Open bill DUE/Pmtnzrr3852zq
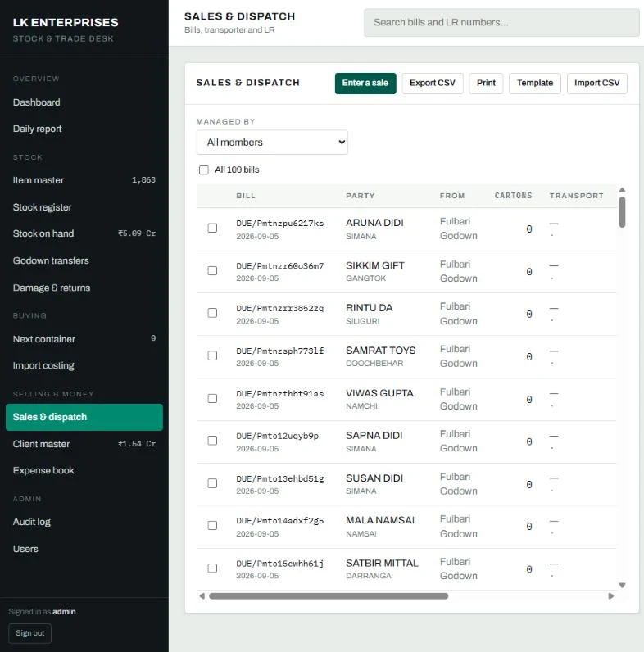This screenshot has height=652, width=644. [x=279, y=309]
